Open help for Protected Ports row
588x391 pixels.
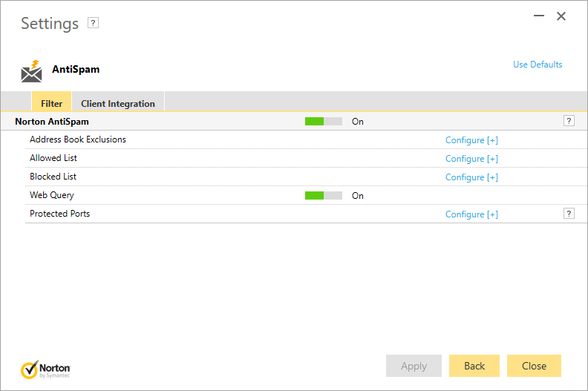coord(569,214)
